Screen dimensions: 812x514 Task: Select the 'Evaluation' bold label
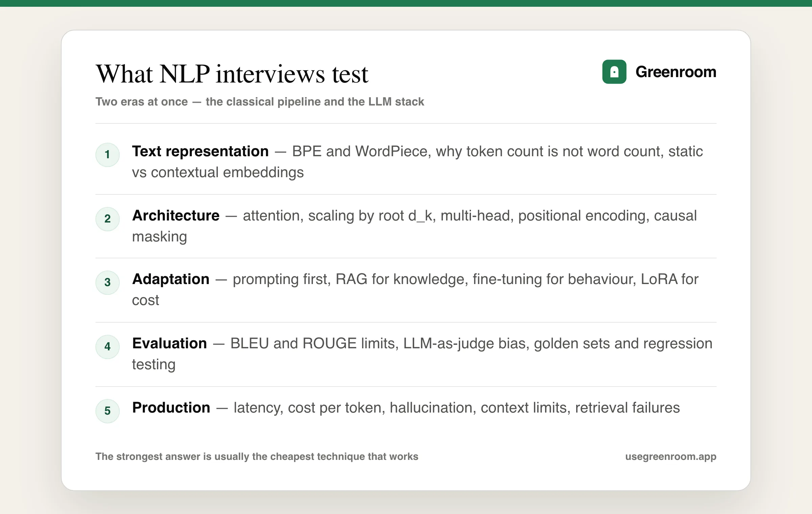click(x=170, y=344)
